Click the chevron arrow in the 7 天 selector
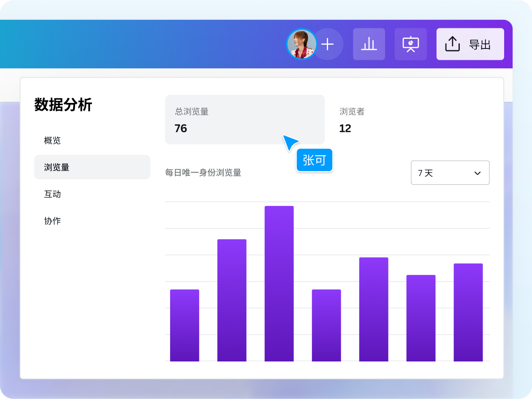532x399 pixels. click(x=478, y=173)
